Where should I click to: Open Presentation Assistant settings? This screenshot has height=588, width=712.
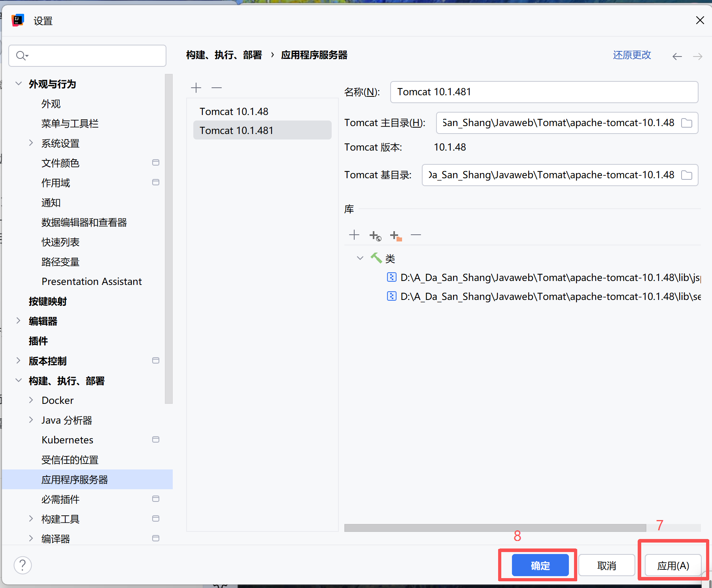pos(92,281)
